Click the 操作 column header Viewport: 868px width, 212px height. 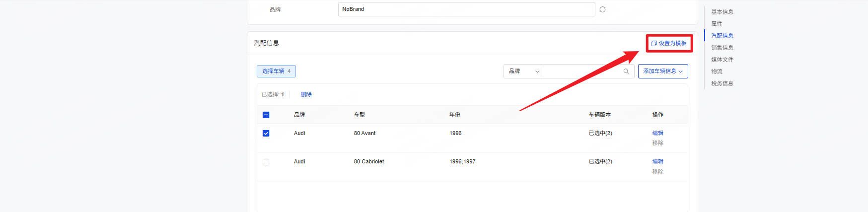point(657,115)
